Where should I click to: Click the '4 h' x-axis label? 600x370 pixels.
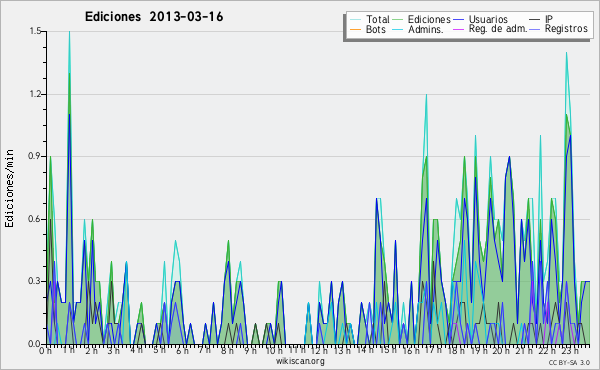[136, 350]
